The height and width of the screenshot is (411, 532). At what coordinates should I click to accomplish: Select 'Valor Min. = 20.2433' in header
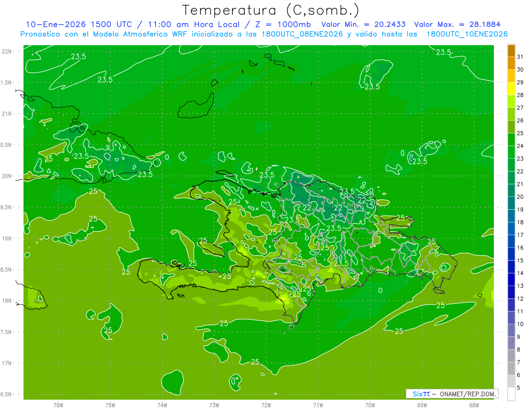364,24
